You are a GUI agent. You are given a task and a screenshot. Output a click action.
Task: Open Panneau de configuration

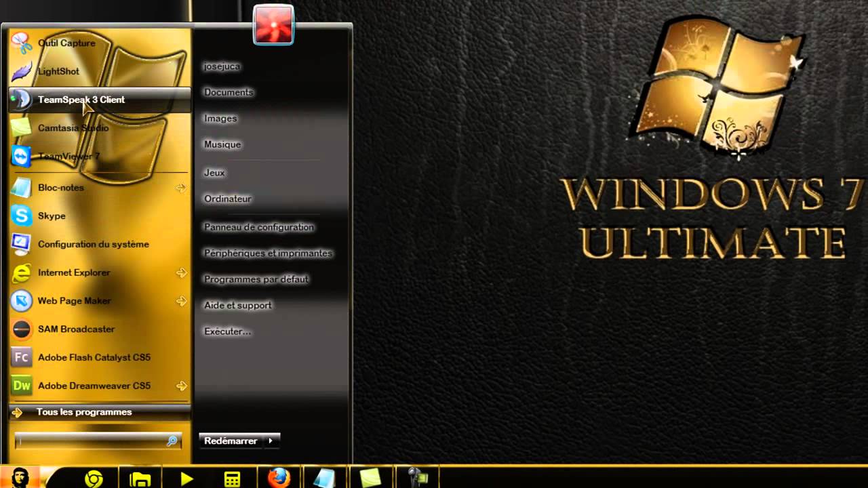coord(259,227)
